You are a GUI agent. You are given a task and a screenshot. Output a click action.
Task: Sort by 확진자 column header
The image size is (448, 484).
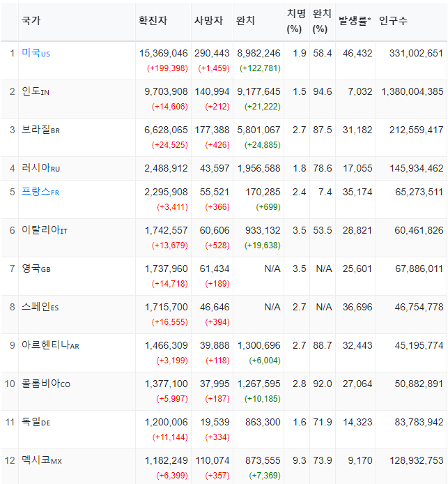pos(153,21)
